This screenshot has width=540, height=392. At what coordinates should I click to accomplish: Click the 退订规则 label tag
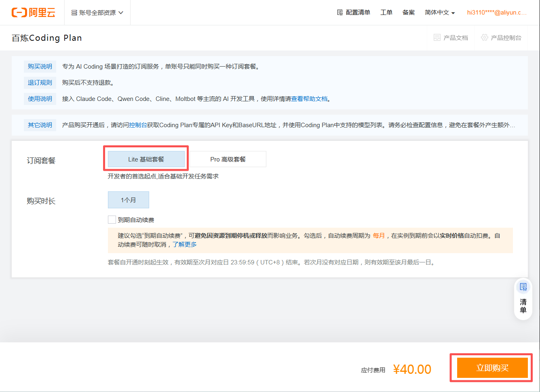coord(40,82)
